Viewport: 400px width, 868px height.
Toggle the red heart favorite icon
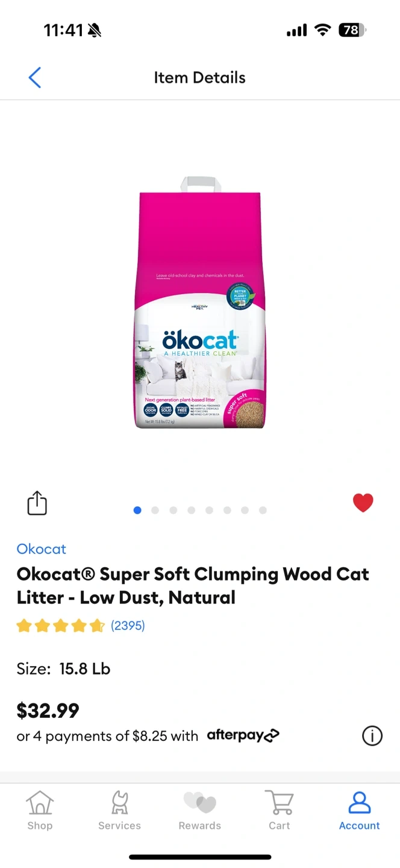tap(363, 503)
